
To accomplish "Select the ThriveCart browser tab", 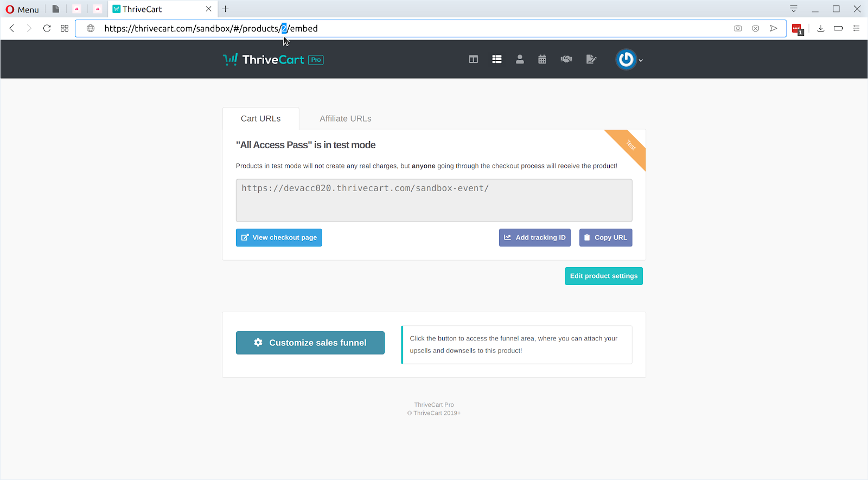I will (163, 9).
